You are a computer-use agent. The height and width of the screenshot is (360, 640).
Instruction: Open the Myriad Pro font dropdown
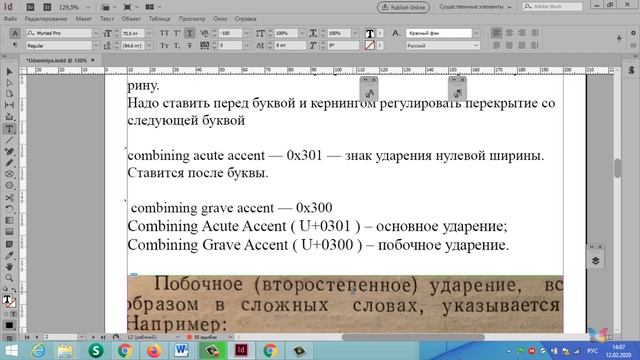point(96,33)
